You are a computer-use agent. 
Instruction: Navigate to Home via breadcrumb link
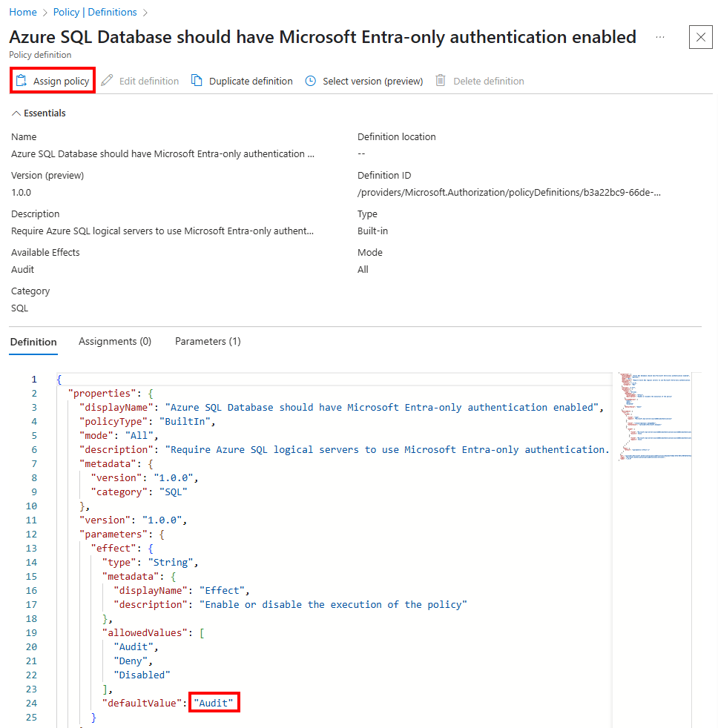coord(22,12)
